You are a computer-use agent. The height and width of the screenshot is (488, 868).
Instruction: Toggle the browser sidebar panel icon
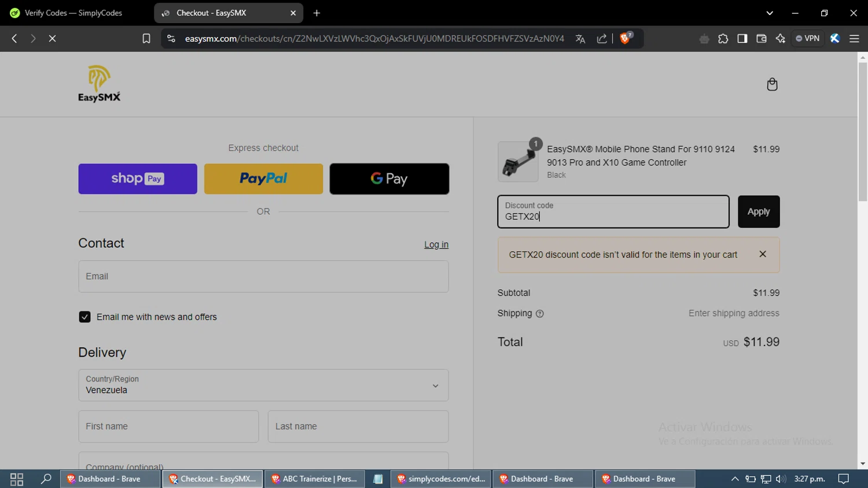tap(742, 38)
